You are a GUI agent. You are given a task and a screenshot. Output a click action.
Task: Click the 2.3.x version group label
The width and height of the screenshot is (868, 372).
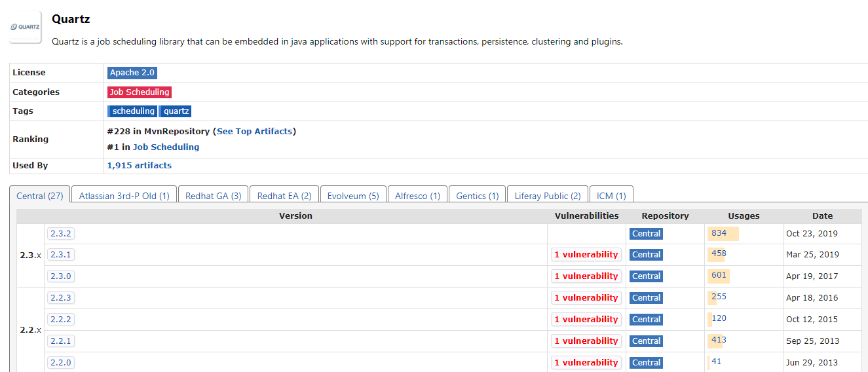[x=30, y=255]
